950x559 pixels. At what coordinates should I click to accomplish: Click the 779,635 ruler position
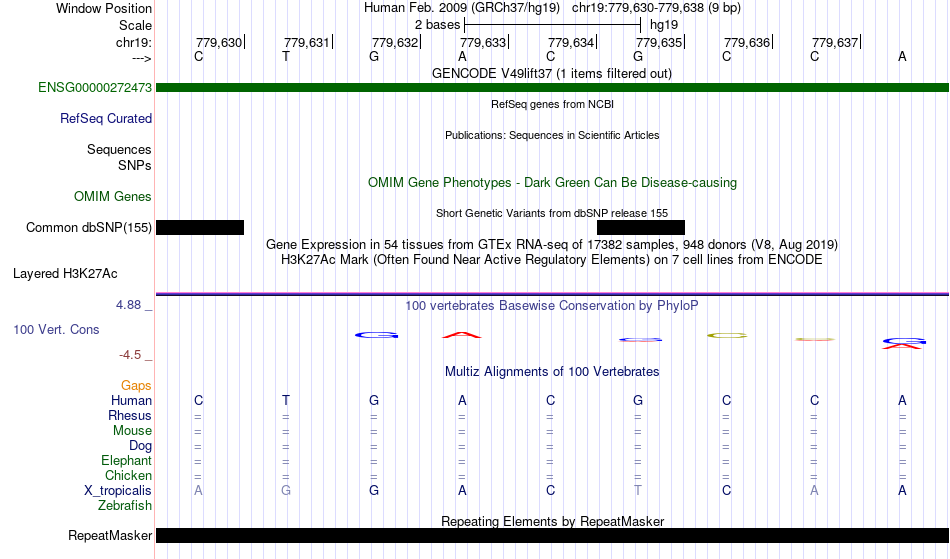659,42
